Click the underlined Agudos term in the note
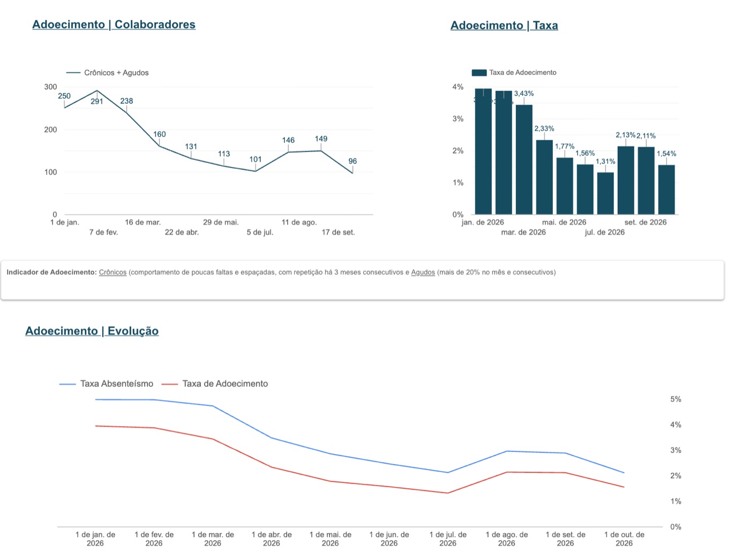 click(423, 273)
